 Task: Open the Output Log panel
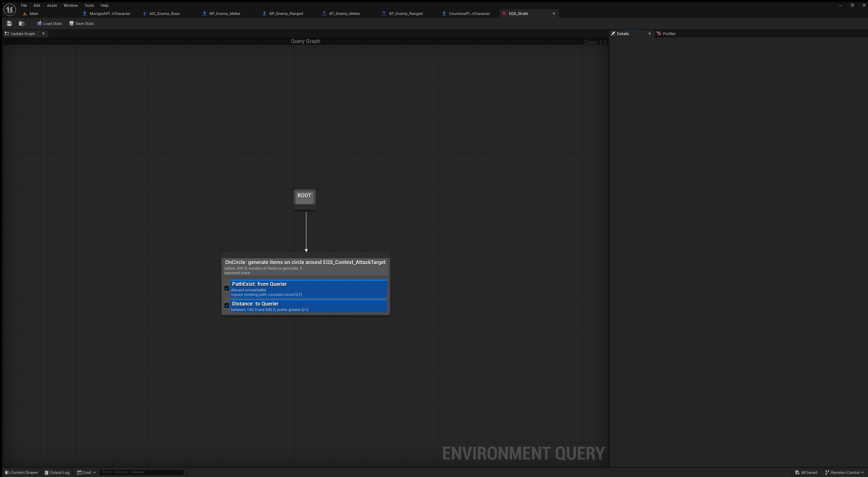pyautogui.click(x=57, y=472)
